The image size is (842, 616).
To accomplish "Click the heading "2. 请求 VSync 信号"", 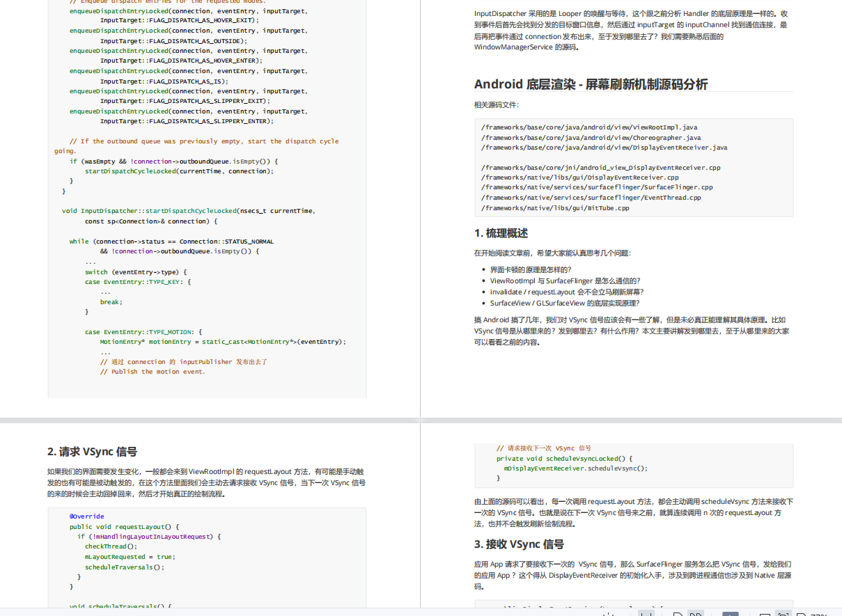I will pyautogui.click(x=92, y=452).
